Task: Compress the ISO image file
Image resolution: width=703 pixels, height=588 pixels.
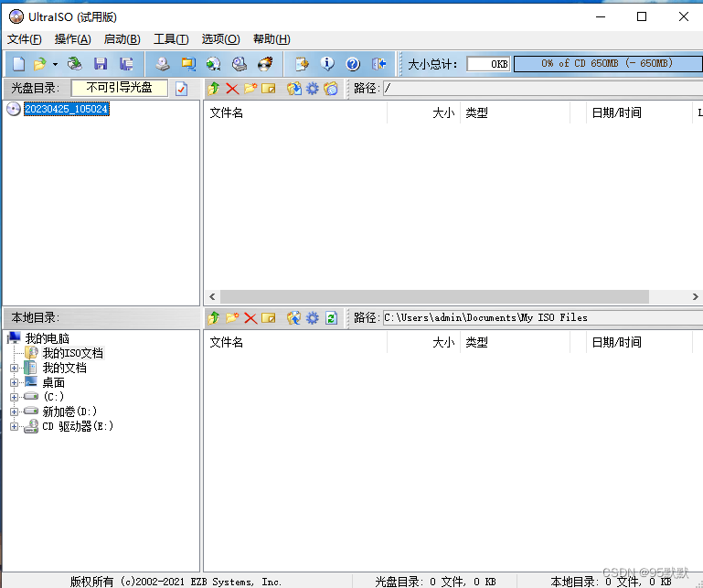Action: coord(188,64)
